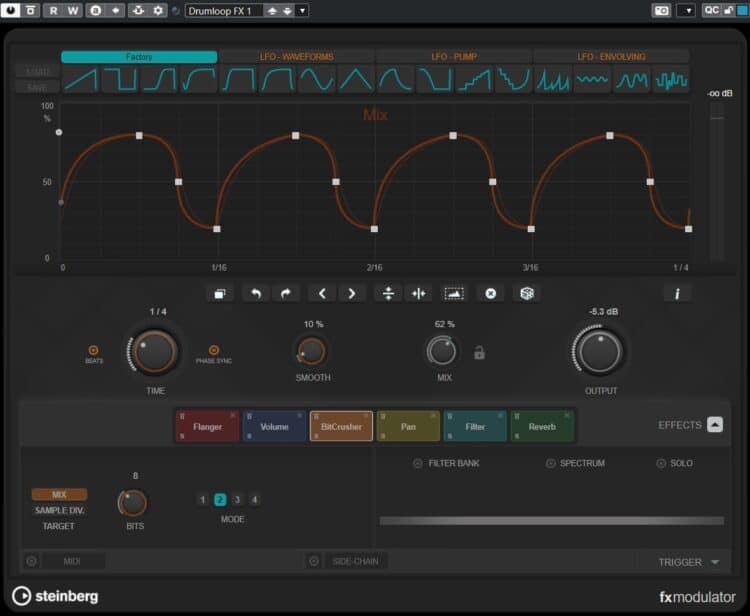
Task: Switch to LFO - Pump tab
Action: coord(454,57)
